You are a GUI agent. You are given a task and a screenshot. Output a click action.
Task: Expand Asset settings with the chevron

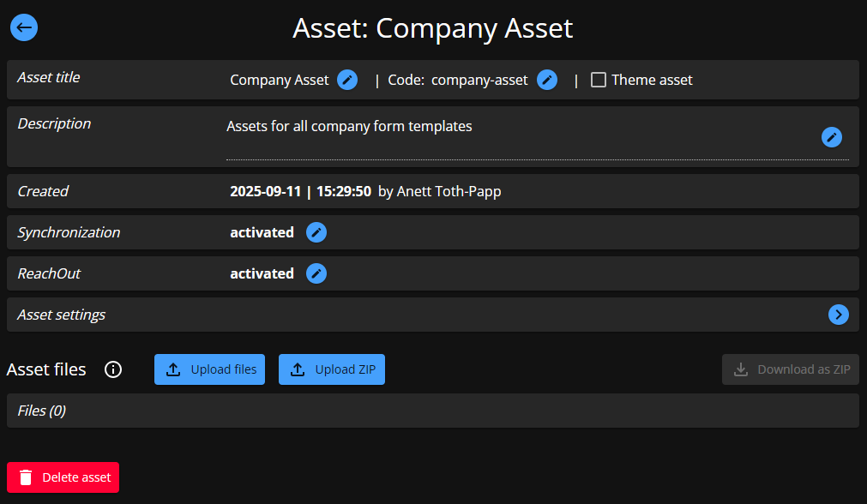coord(838,315)
